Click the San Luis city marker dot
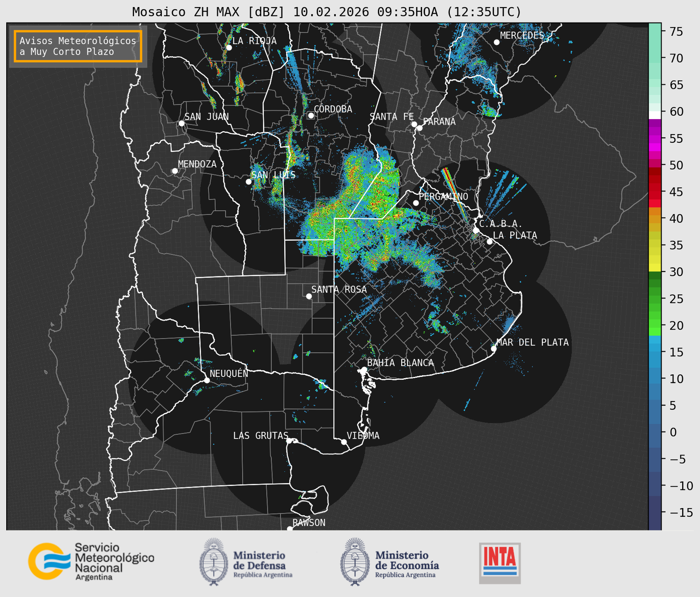700x597 pixels. point(249,182)
